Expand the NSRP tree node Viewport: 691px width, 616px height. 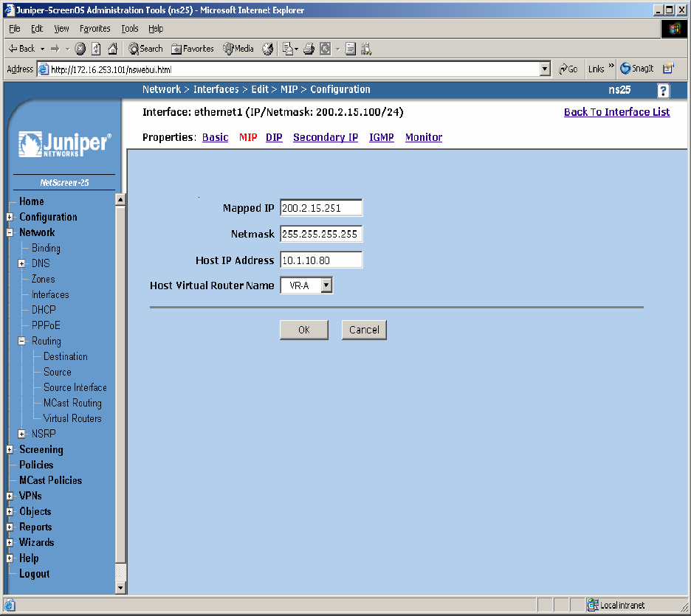point(21,434)
